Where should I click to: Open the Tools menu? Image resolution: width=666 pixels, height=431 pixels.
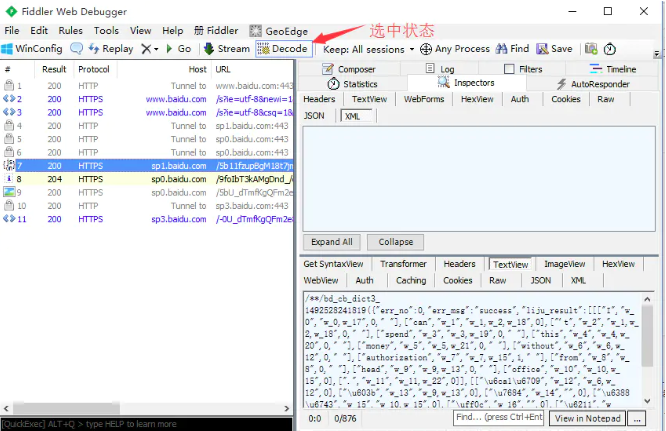pyautogui.click(x=106, y=31)
